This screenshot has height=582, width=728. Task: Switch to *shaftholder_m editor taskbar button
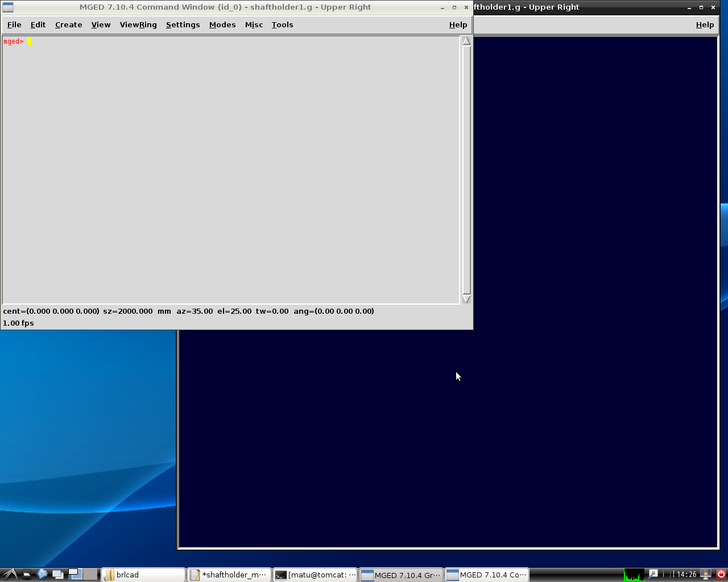point(229,575)
